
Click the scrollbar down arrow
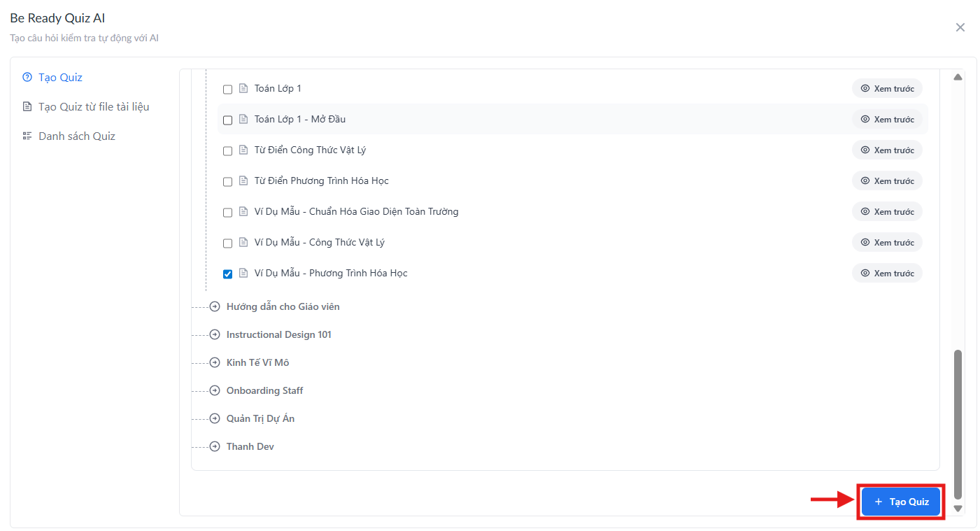[x=958, y=509]
